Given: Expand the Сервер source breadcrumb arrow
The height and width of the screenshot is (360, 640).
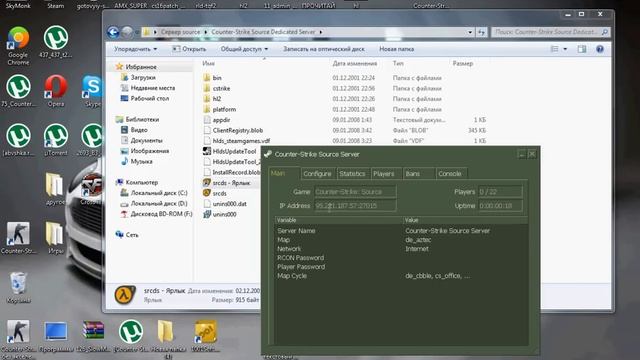Looking at the screenshot, I should (205, 32).
